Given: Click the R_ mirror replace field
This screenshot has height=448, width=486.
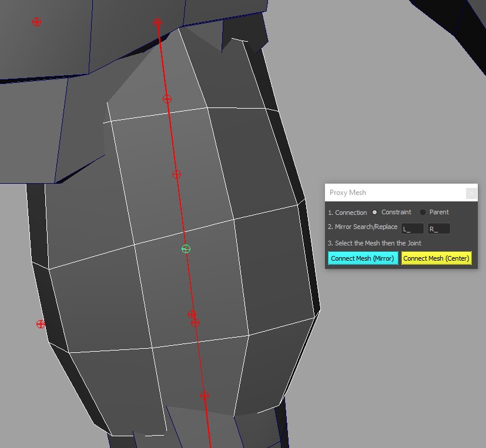Looking at the screenshot, I should (x=439, y=229).
